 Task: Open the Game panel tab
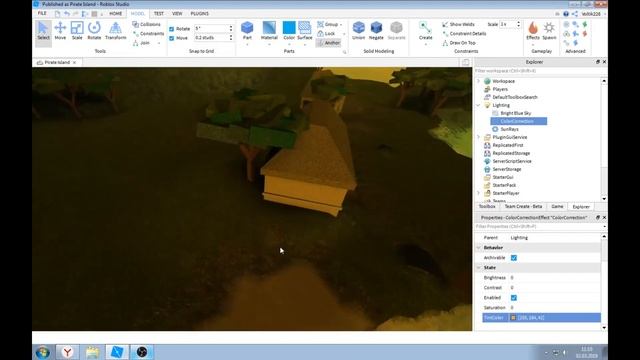pos(557,207)
